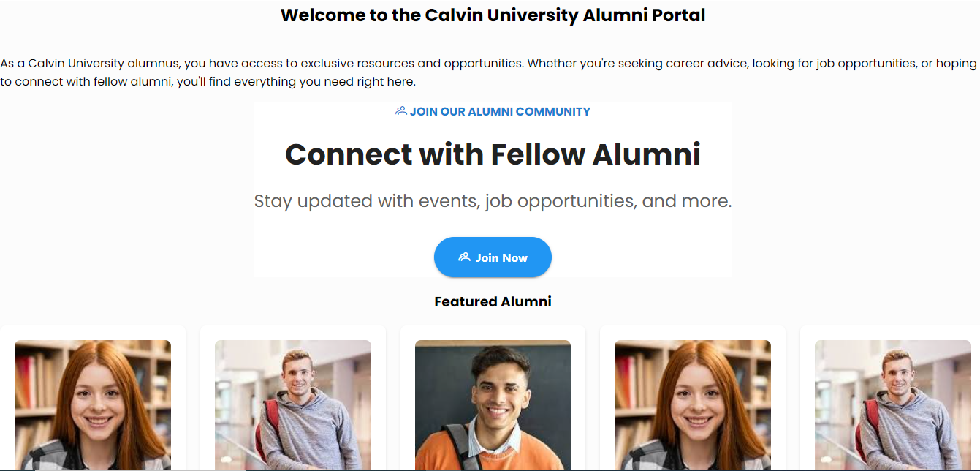Click the JOIN OUR ALUMNI COMMUNITY label
The height and width of the screenshot is (471, 980).
(x=500, y=112)
